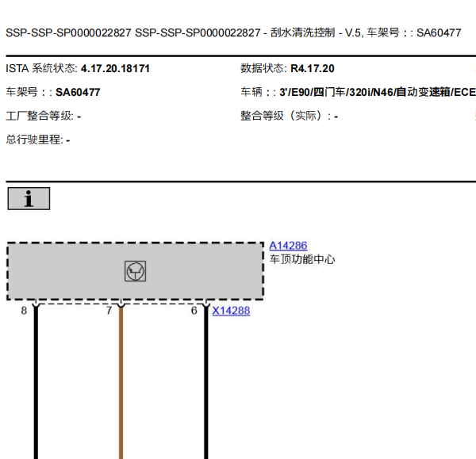Click pin number 7 label

(x=109, y=311)
